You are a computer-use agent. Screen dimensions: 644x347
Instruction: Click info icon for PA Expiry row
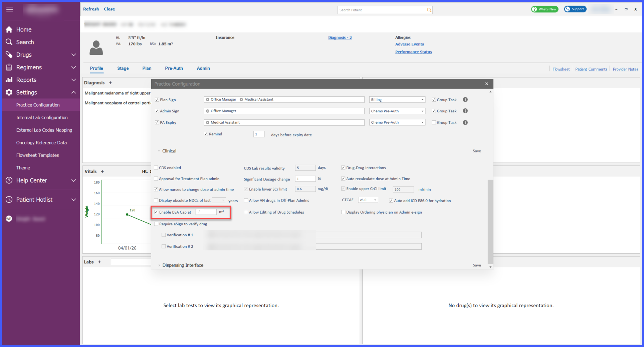(x=465, y=122)
